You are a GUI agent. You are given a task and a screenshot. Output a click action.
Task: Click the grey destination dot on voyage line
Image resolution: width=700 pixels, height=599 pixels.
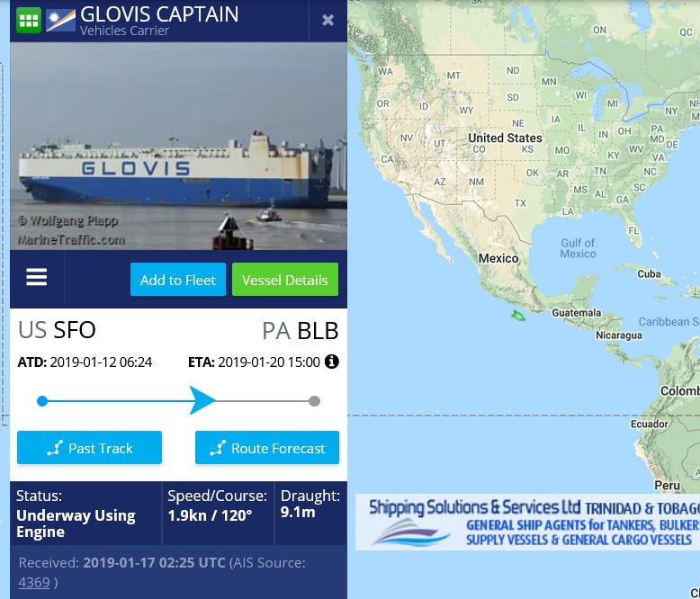tap(314, 401)
